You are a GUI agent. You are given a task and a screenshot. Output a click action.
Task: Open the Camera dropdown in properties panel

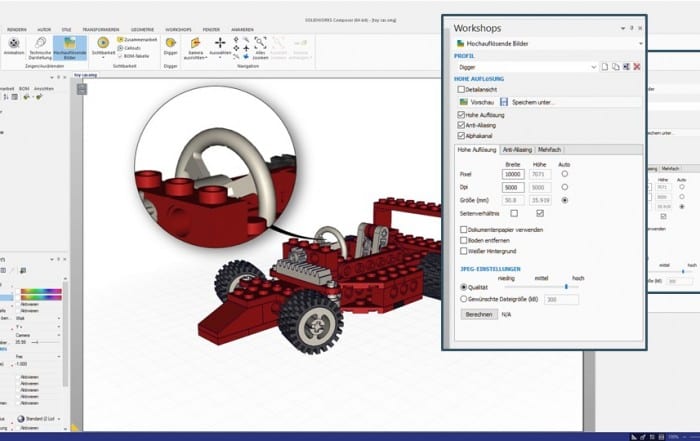[59, 335]
